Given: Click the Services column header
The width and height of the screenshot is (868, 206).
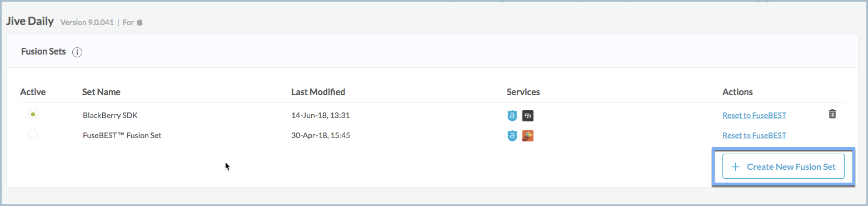Looking at the screenshot, I should click(523, 92).
